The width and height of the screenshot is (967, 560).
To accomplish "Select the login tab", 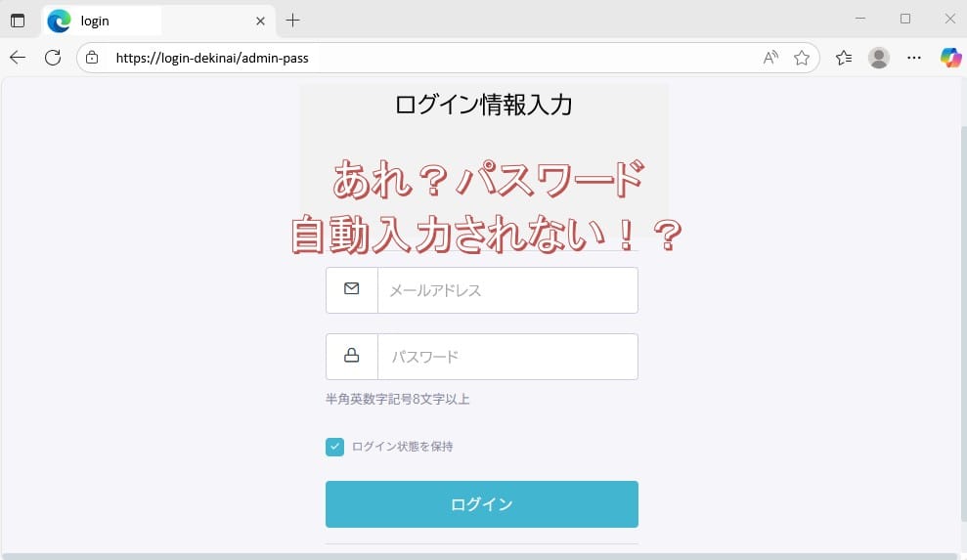I will point(157,21).
